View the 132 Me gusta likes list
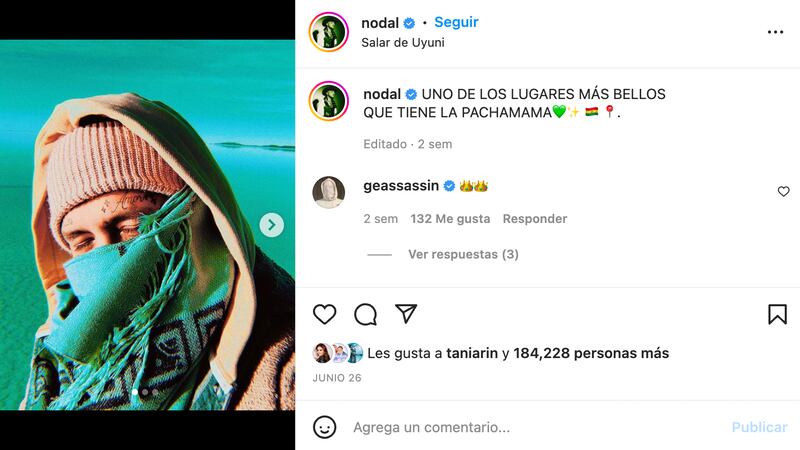800x450 pixels. (450, 219)
